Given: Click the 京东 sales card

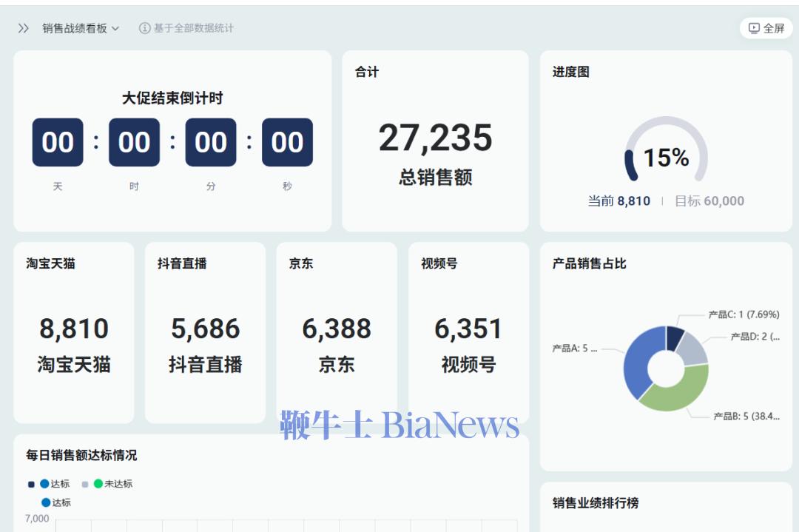Looking at the screenshot, I should coord(337,329).
